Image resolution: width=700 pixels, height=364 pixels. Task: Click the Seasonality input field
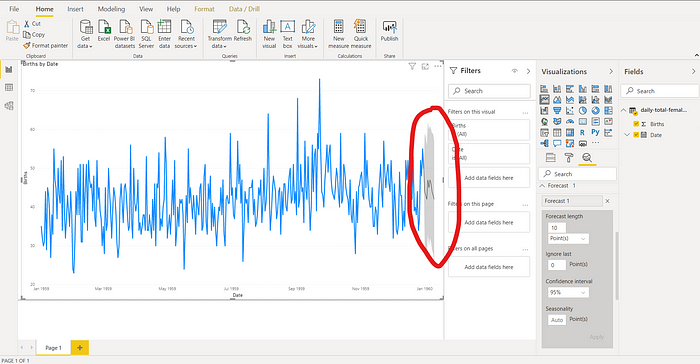coord(557,320)
